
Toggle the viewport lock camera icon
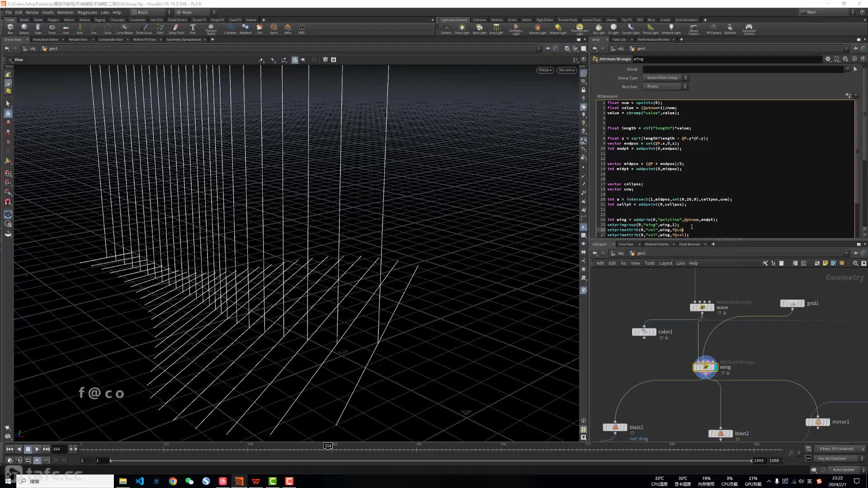584,90
